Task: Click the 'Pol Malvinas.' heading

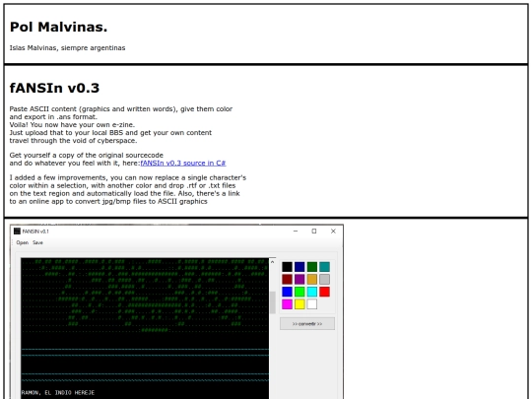Action: pyautogui.click(x=59, y=28)
